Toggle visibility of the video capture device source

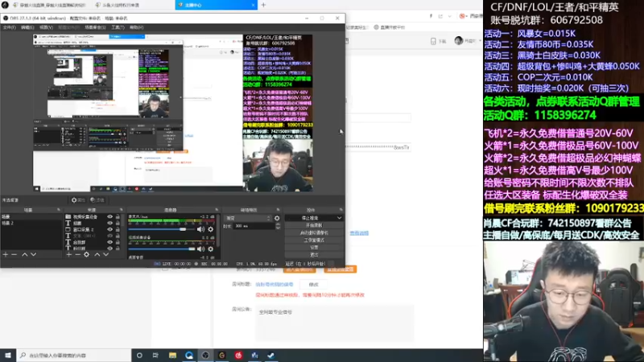tap(109, 216)
